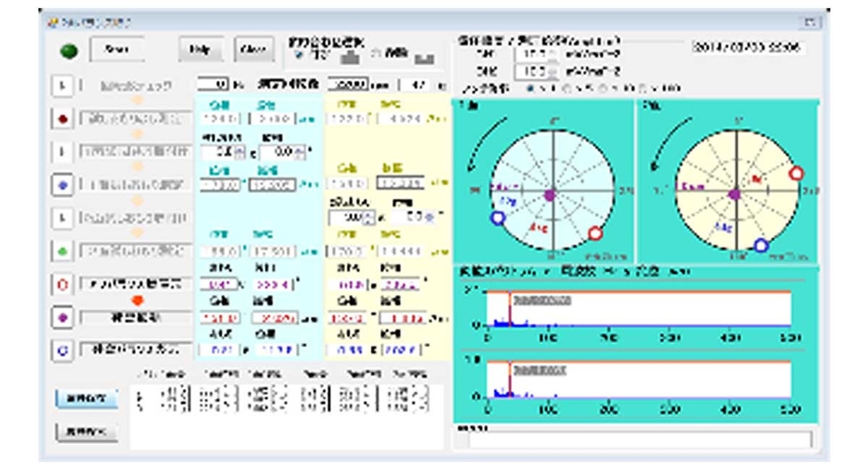The image size is (868, 470).
Task: Click the dark red dot step button
Action: tap(63, 119)
